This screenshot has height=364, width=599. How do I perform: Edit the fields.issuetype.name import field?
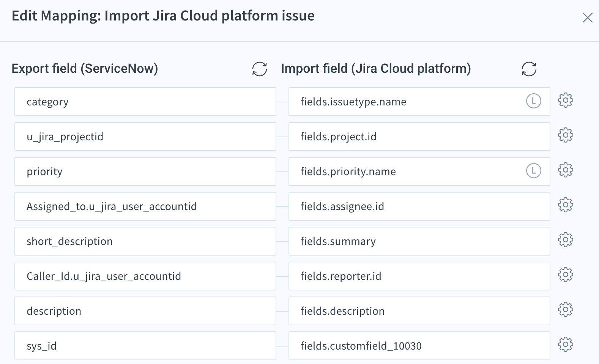419,102
